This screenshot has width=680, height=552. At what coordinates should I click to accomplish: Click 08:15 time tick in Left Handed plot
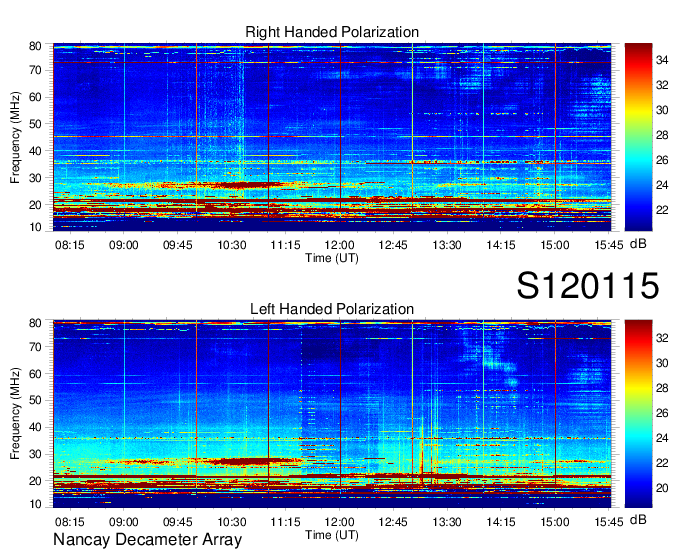(69, 522)
